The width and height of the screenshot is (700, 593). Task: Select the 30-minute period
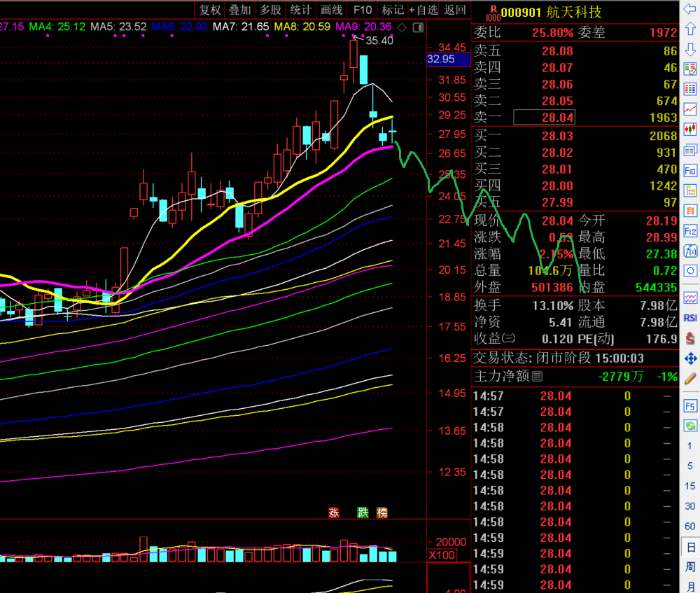click(690, 506)
